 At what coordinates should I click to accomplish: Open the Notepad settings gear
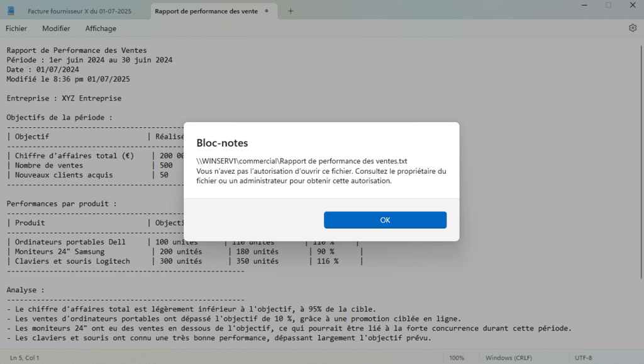tap(632, 28)
